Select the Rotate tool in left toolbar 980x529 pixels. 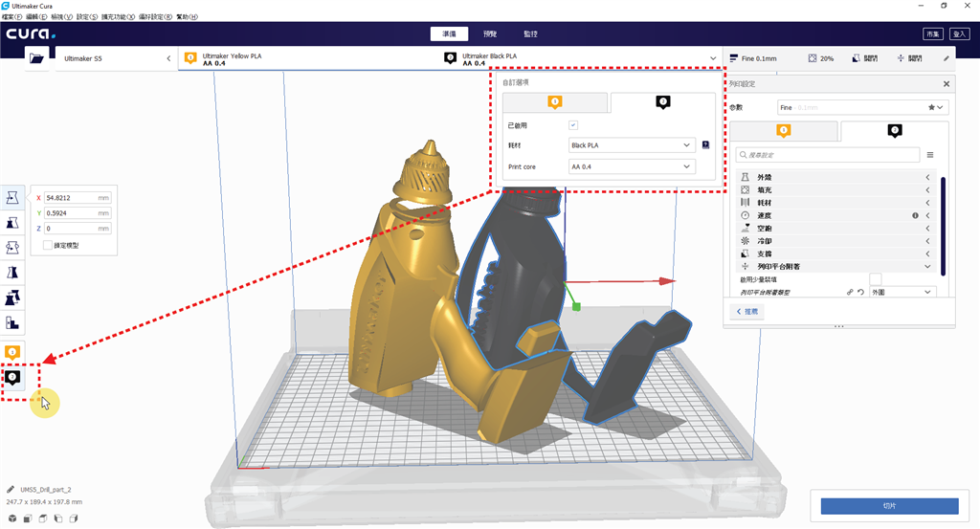point(12,247)
